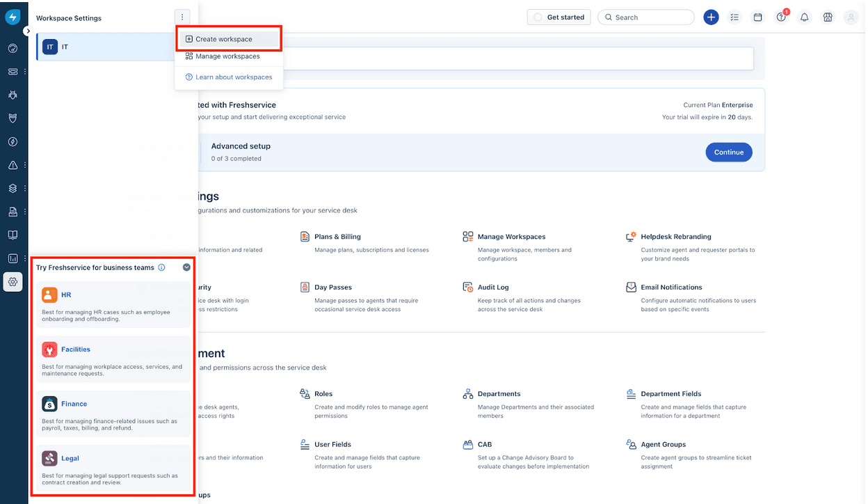Open submenu dots beside the Reports icon
Image resolution: width=868 pixels, height=504 pixels.
click(25, 258)
